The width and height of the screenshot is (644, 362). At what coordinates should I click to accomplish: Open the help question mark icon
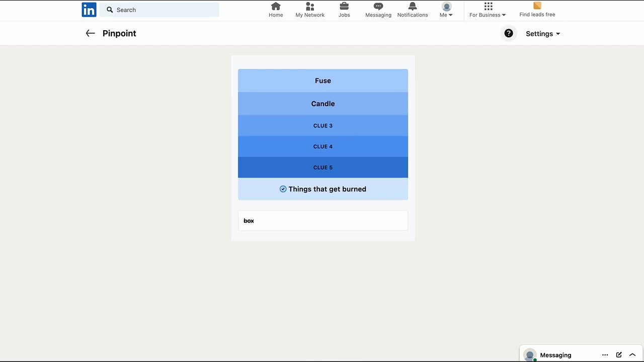(509, 33)
